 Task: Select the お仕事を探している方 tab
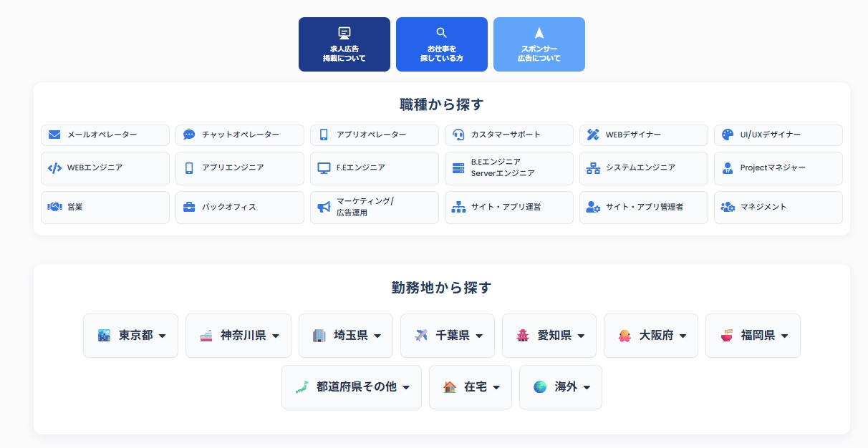pos(441,44)
